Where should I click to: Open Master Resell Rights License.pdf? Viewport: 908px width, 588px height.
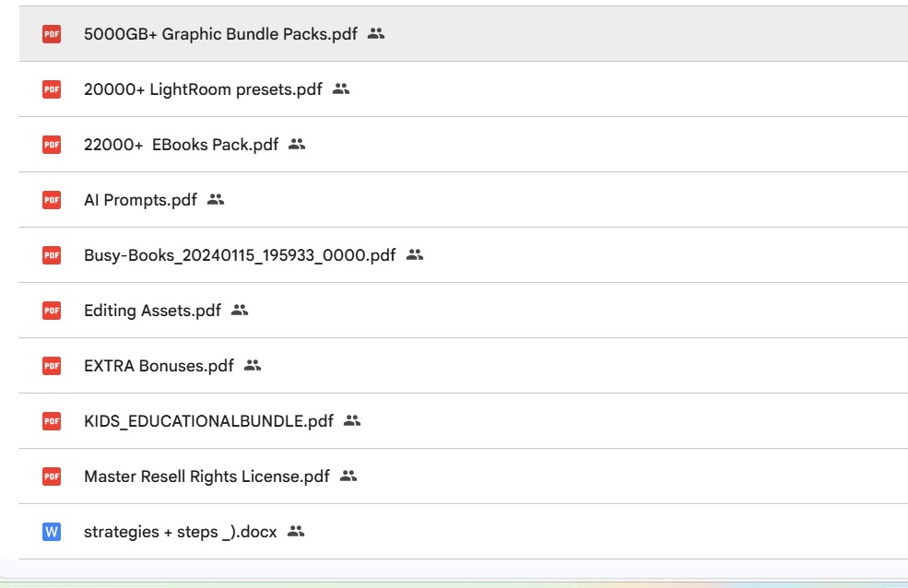206,476
